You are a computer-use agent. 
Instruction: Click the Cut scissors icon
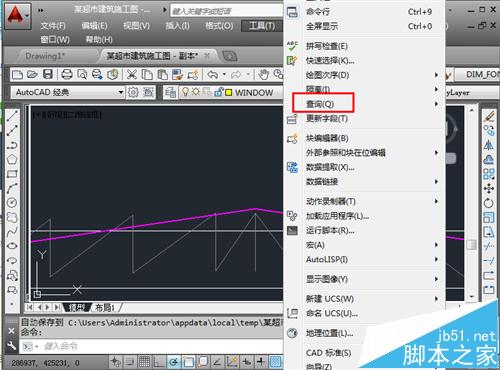[x=132, y=74]
